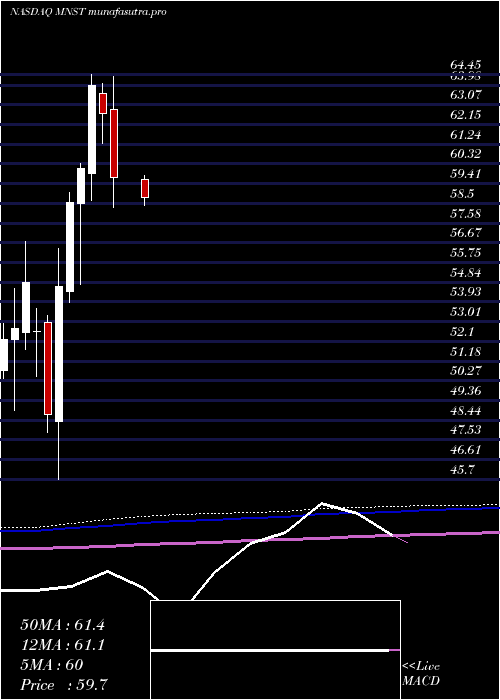This screenshot has width=500, height=700.
Task: Click the NASDAQ MNST munafasutra.pro title
Action: [x=88, y=12]
